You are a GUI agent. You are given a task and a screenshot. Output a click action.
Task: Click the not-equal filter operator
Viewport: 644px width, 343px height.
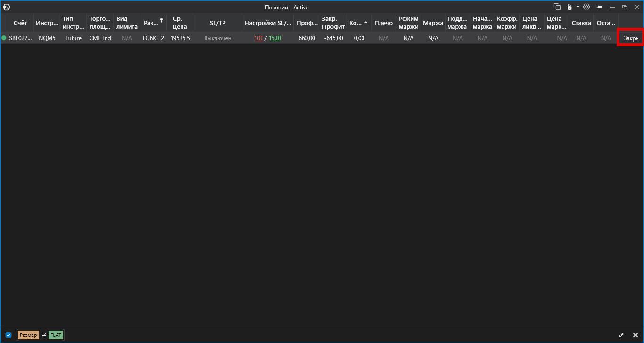[44, 335]
